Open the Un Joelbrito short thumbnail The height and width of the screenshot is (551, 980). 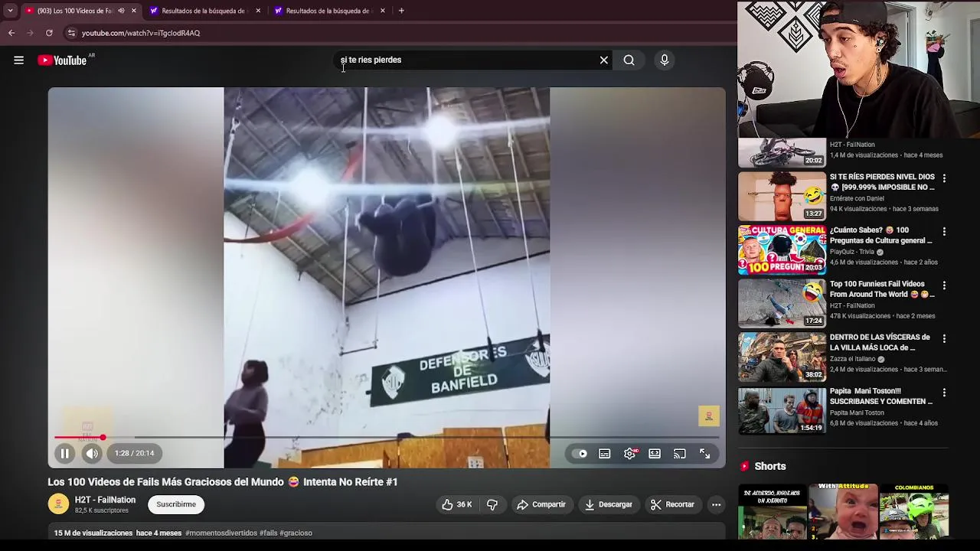(773, 511)
